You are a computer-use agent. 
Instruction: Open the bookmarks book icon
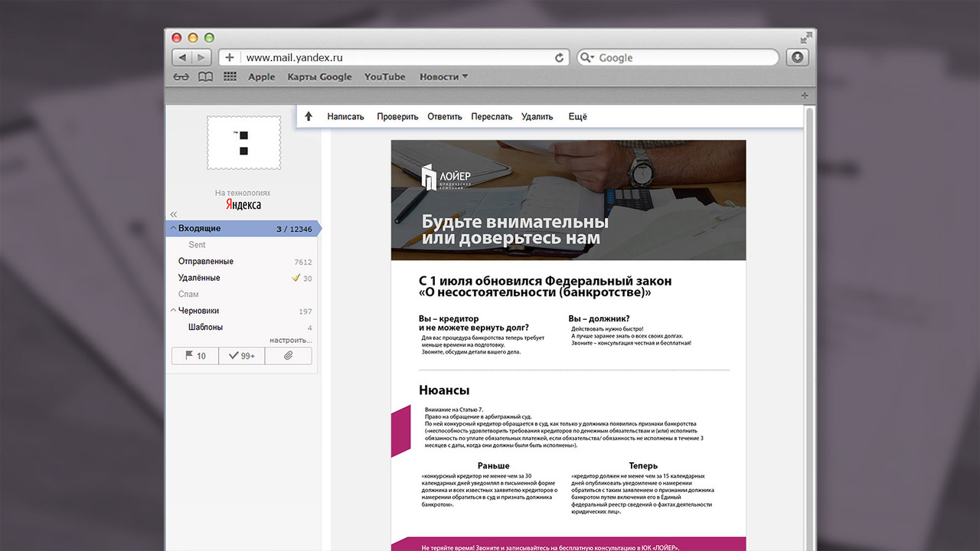tap(205, 77)
